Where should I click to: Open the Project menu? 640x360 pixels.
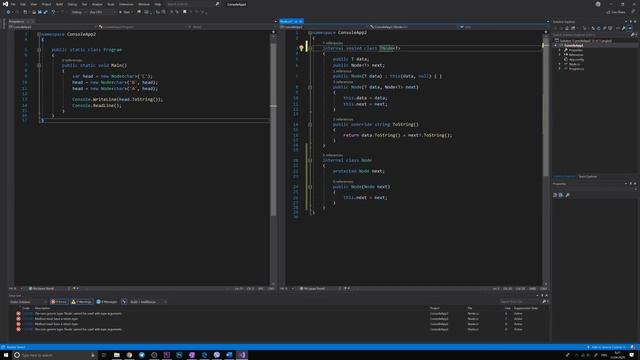[x=46, y=4]
